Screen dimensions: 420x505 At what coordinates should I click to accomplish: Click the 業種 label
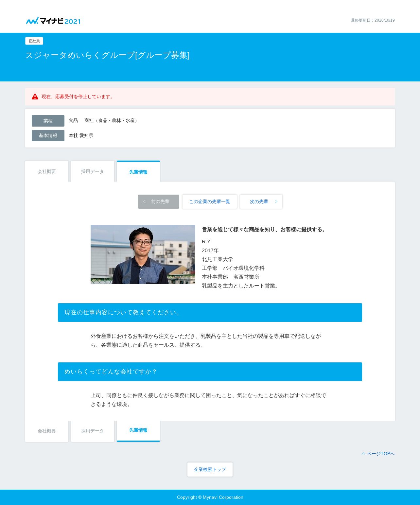(x=48, y=121)
